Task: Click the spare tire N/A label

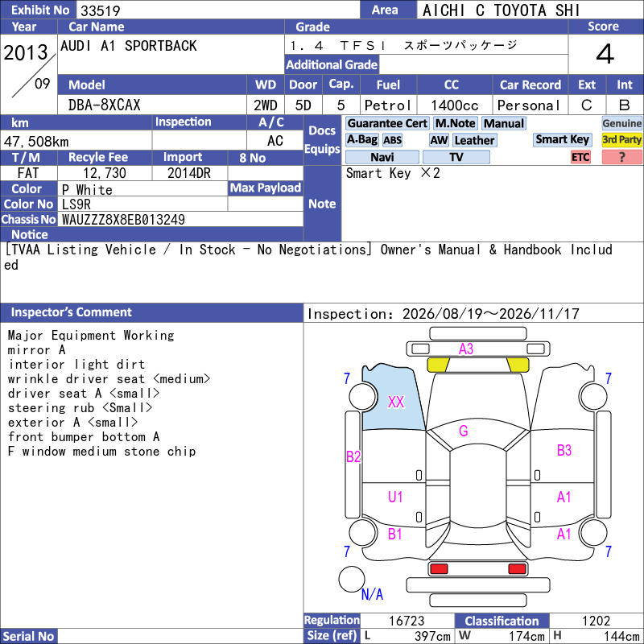Action: [372, 594]
